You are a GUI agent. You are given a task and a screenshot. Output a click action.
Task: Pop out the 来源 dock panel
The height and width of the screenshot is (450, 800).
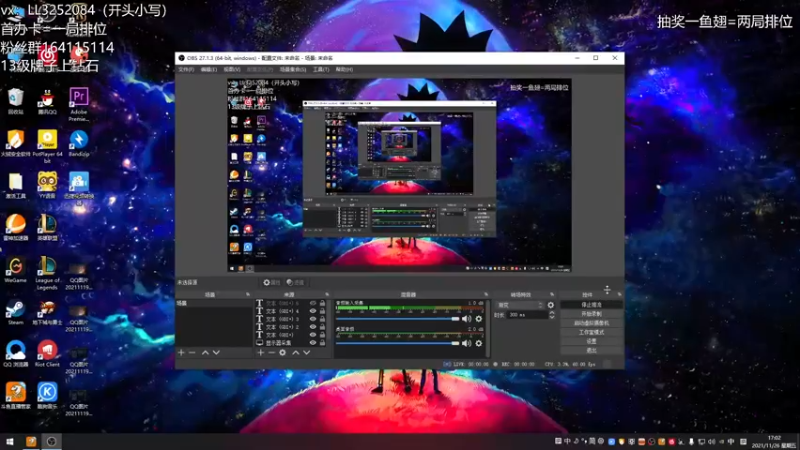[x=327, y=294]
